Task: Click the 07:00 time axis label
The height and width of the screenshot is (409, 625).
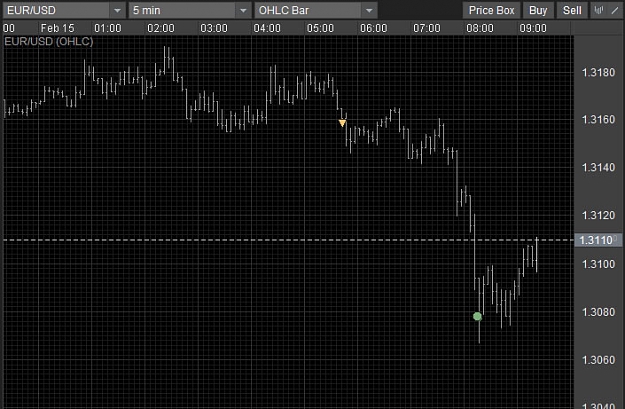Action: (426, 28)
